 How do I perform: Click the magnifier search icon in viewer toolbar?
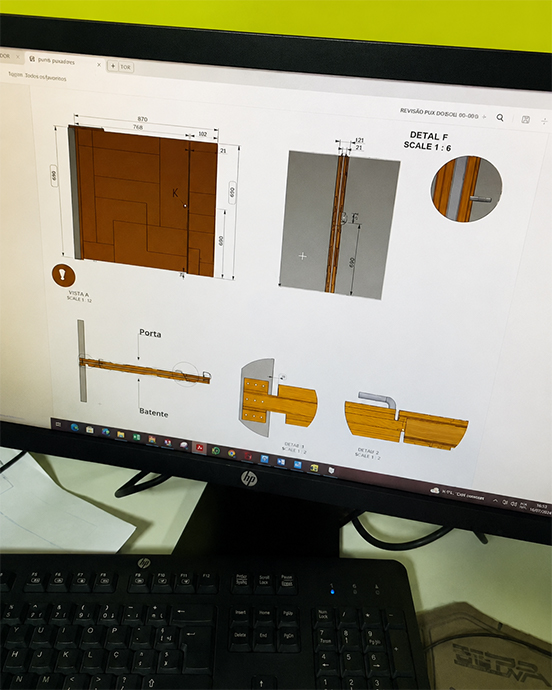(x=500, y=117)
